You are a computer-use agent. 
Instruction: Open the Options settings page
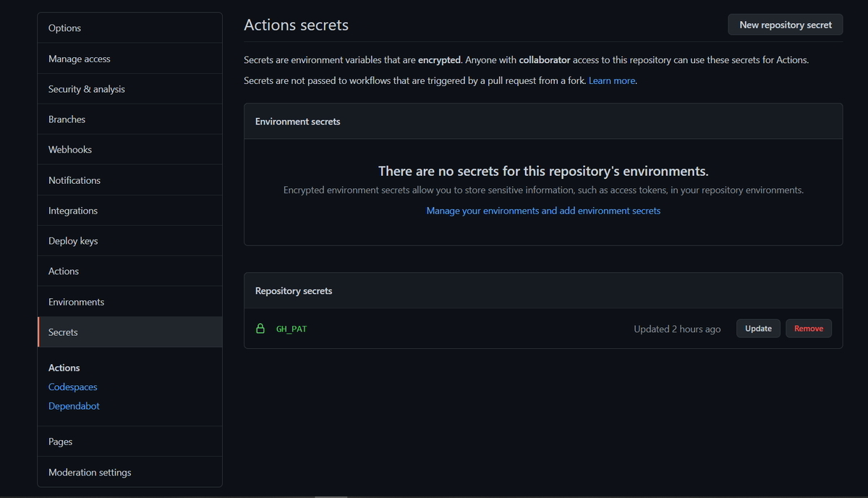[64, 28]
